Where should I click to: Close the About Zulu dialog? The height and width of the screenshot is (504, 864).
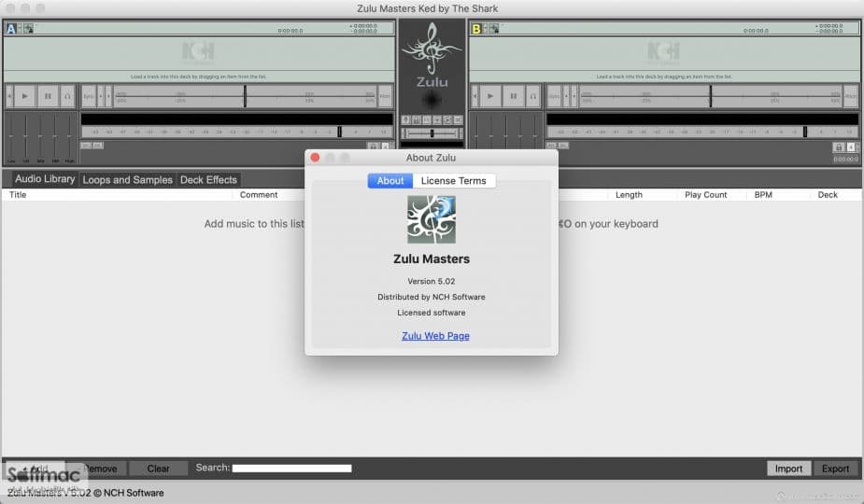[315, 158]
